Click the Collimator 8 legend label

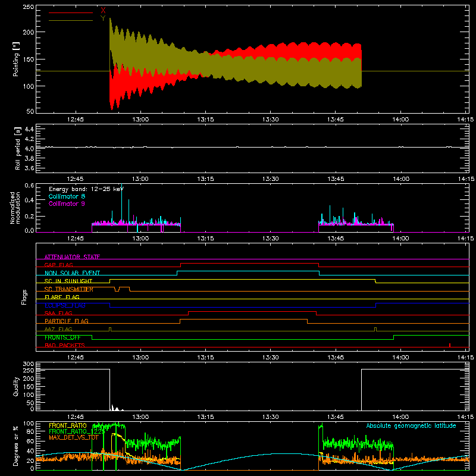67,196
